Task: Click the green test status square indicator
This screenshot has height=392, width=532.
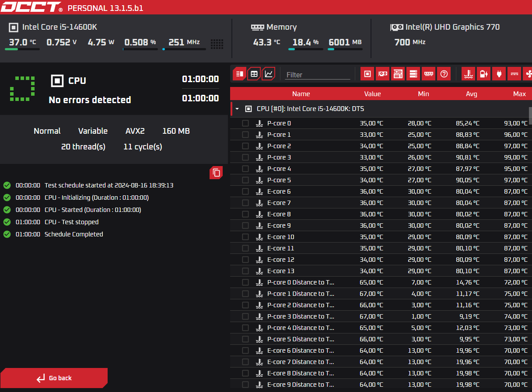Action: click(x=22, y=89)
